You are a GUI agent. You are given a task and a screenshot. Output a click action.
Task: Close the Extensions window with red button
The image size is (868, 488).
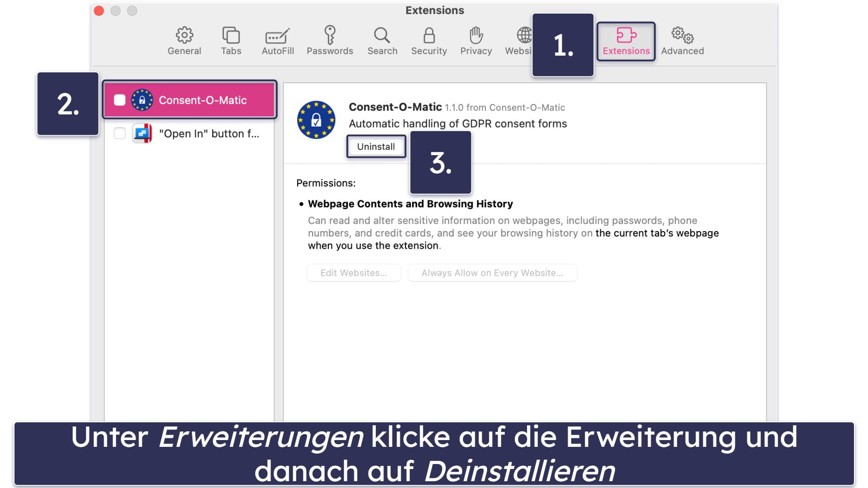[x=99, y=10]
